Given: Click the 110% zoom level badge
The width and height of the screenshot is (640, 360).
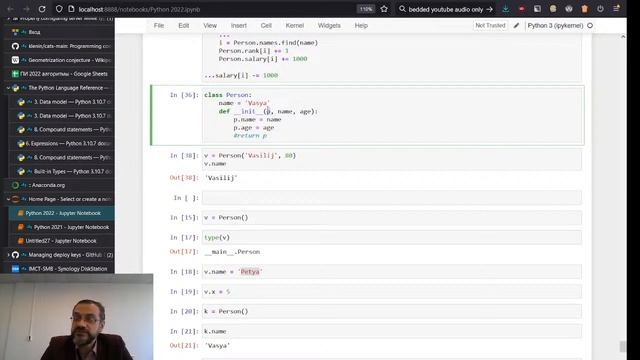Looking at the screenshot, I should point(366,9).
